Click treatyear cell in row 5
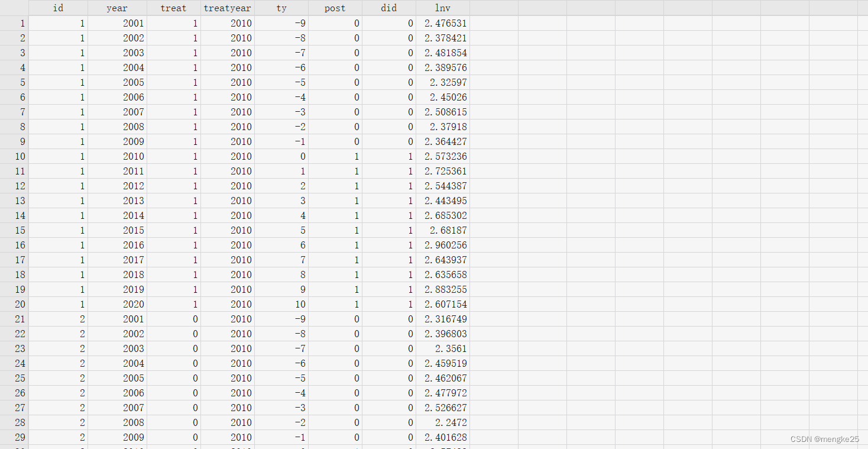 point(228,82)
